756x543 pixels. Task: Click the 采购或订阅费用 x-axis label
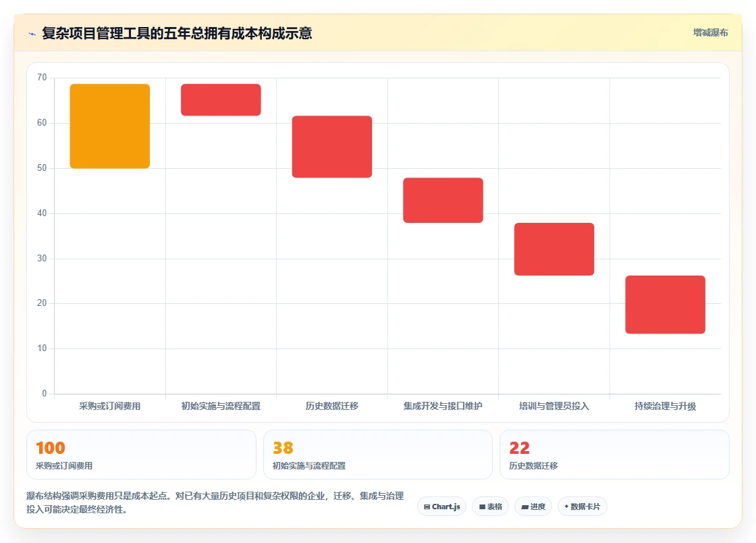coord(110,406)
